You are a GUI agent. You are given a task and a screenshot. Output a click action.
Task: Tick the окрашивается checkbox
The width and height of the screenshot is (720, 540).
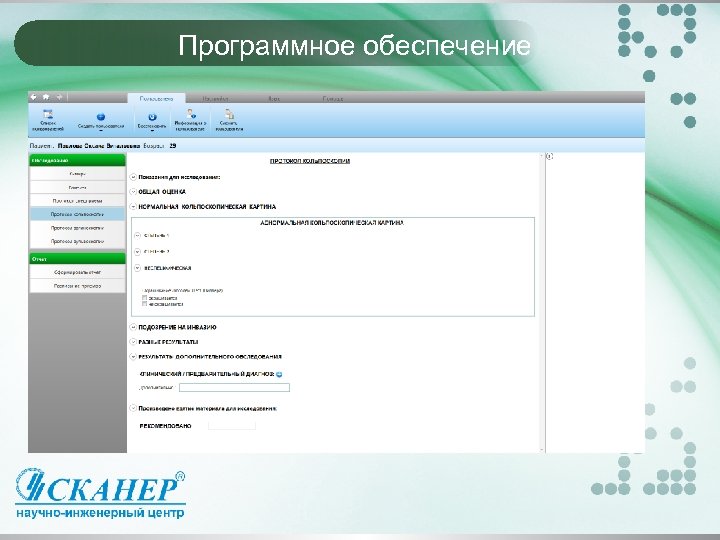[145, 298]
